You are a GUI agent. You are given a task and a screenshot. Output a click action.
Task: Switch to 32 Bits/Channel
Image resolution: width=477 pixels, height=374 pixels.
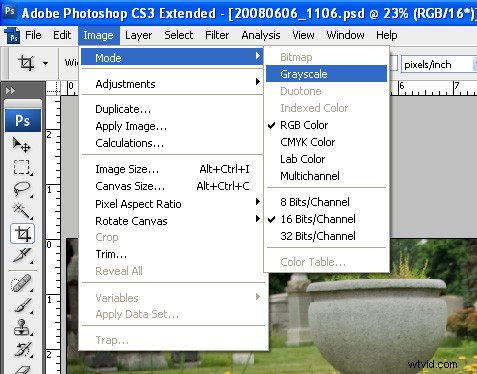pos(327,236)
